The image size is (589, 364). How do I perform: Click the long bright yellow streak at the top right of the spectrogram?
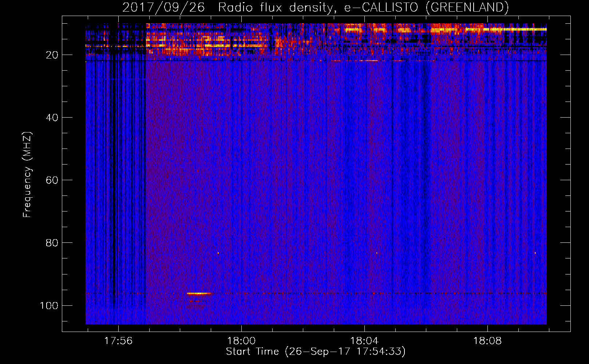506,29
